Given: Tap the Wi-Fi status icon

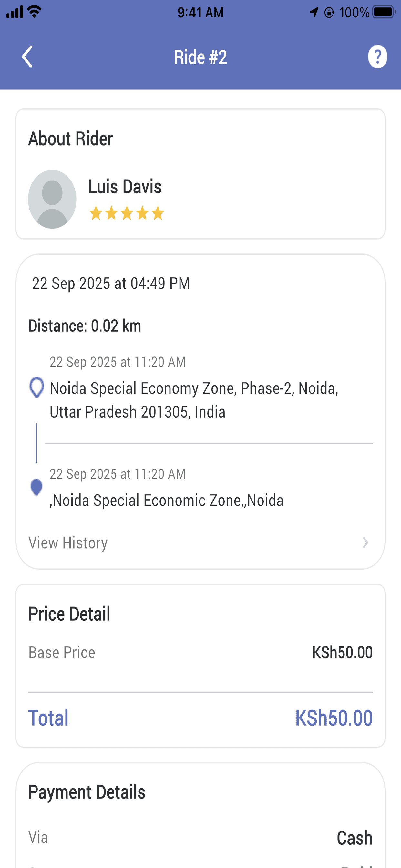Looking at the screenshot, I should click(34, 12).
